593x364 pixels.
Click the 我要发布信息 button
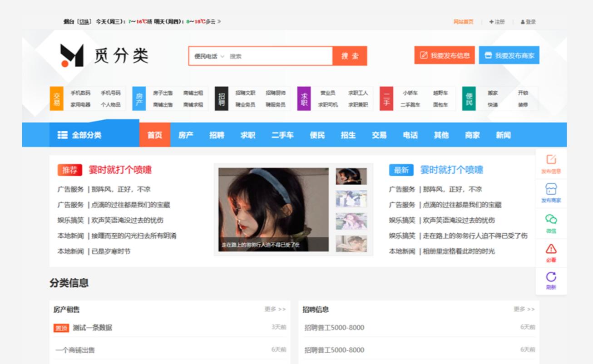point(445,55)
